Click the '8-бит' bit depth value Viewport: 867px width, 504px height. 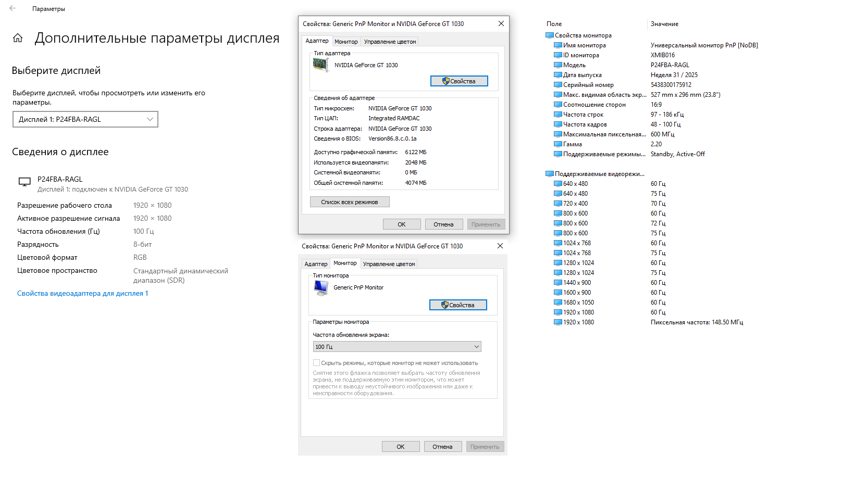pyautogui.click(x=143, y=245)
